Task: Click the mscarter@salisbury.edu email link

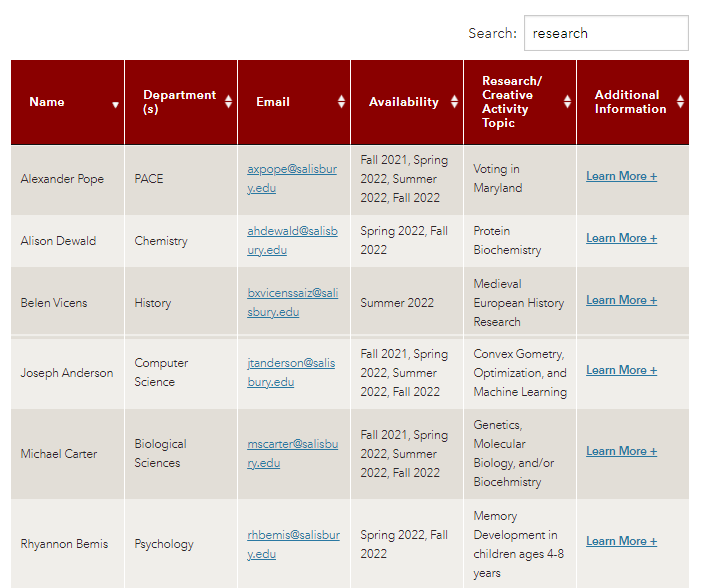Action: tap(291, 453)
